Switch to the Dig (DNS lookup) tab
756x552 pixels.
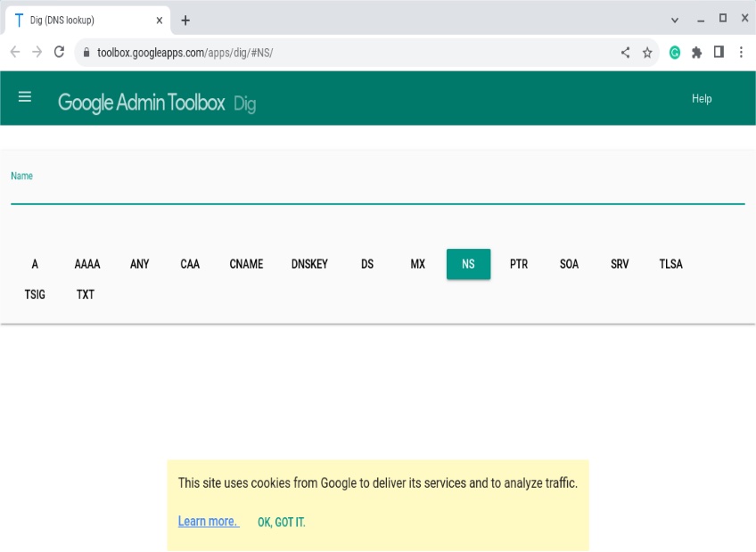(86, 21)
